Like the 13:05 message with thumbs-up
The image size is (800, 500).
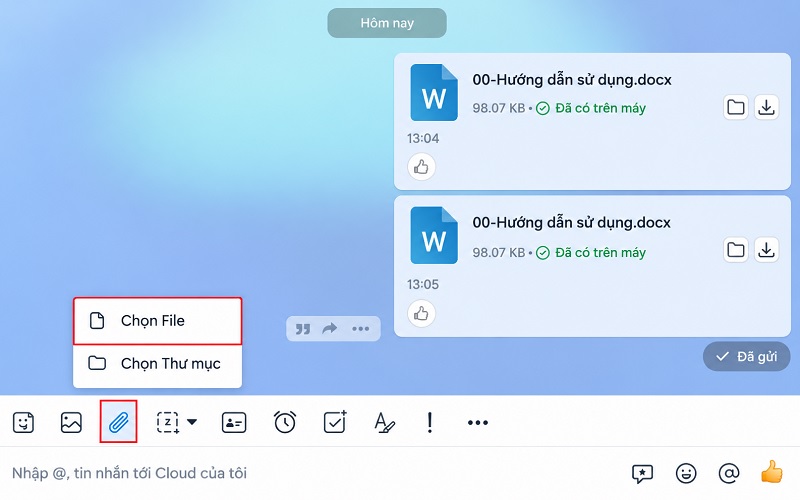click(421, 313)
